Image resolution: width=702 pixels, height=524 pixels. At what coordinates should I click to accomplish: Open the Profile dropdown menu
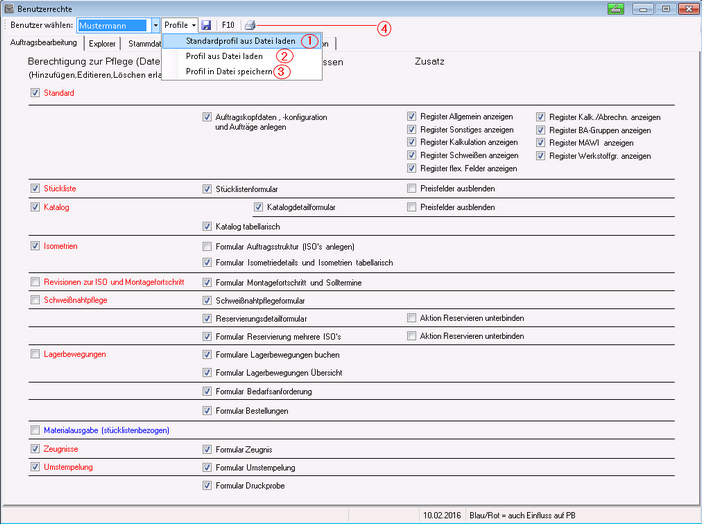tap(180, 24)
